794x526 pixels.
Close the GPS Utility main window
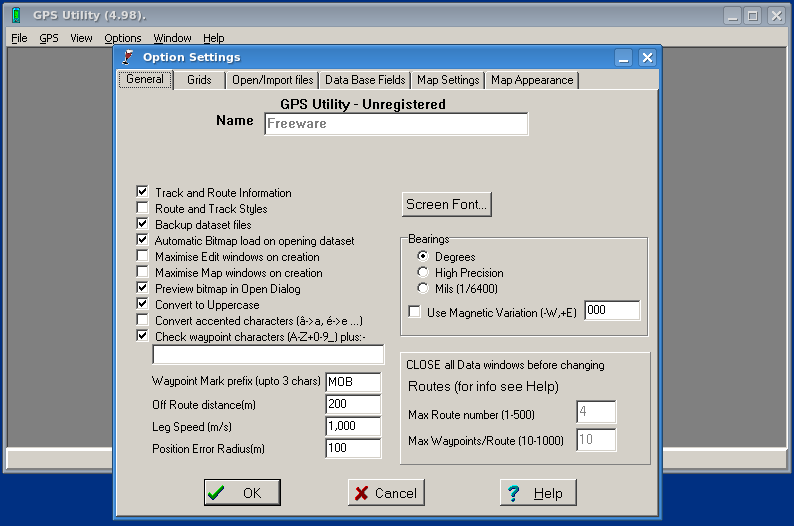tap(776, 16)
